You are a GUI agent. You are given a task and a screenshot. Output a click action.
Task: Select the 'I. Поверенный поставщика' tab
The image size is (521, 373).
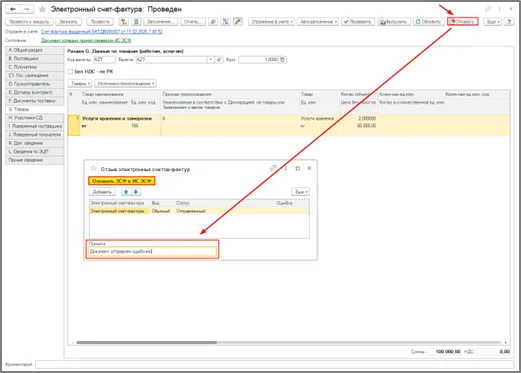35,126
